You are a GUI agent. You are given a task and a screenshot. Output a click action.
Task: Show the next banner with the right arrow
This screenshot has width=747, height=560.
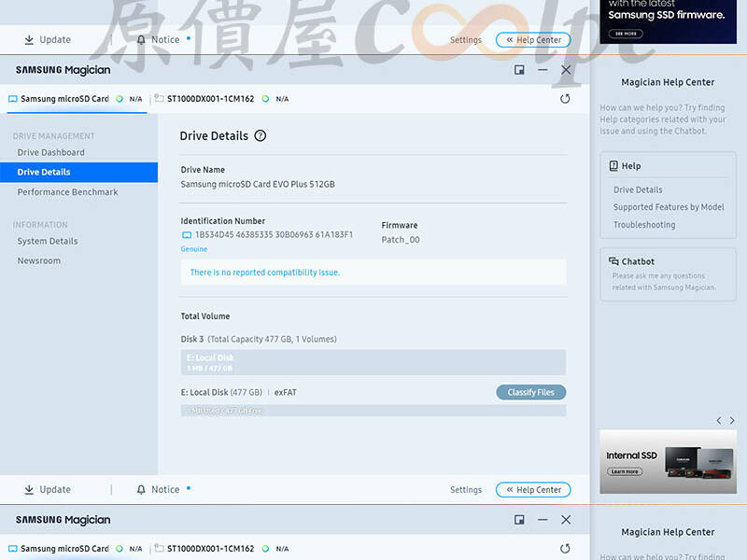click(x=732, y=421)
